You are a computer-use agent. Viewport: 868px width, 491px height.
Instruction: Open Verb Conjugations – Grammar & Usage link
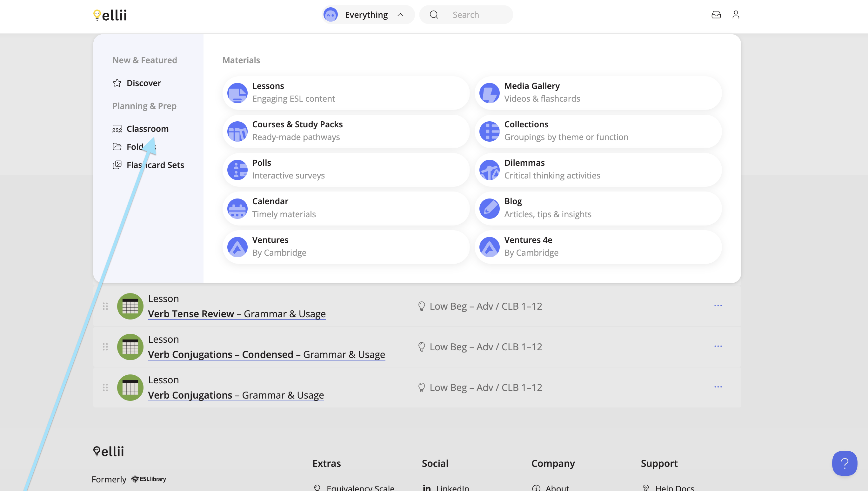pos(236,395)
